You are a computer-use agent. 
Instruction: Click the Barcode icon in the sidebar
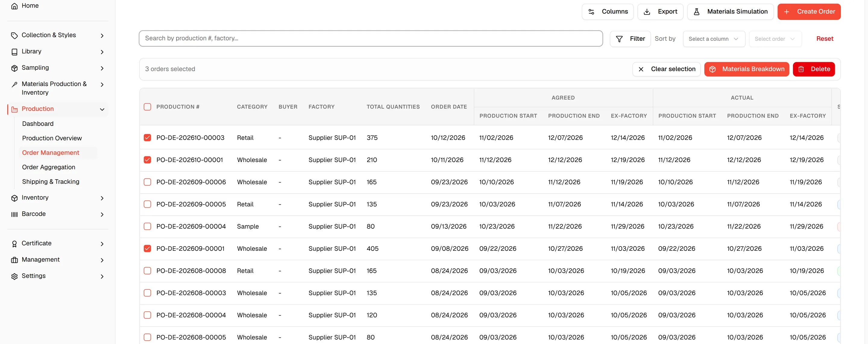14,214
